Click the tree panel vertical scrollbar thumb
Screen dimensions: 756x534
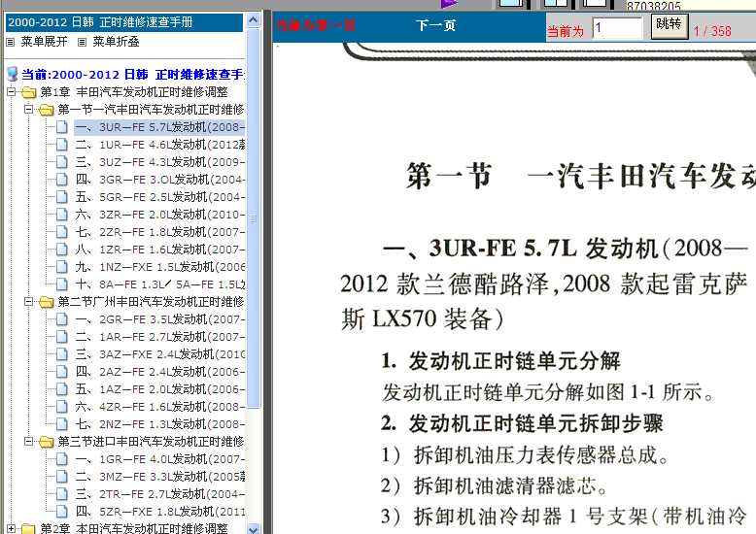(253, 218)
